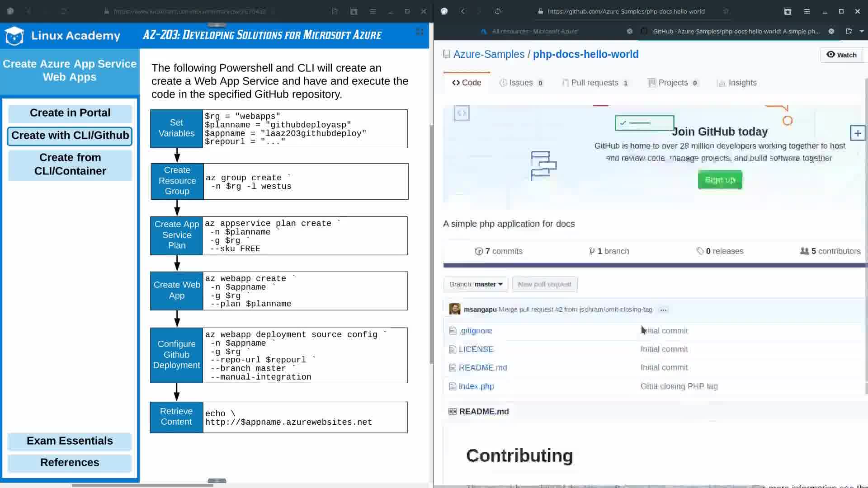Select Create in Portal section
The height and width of the screenshot is (488, 868).
[x=70, y=113]
